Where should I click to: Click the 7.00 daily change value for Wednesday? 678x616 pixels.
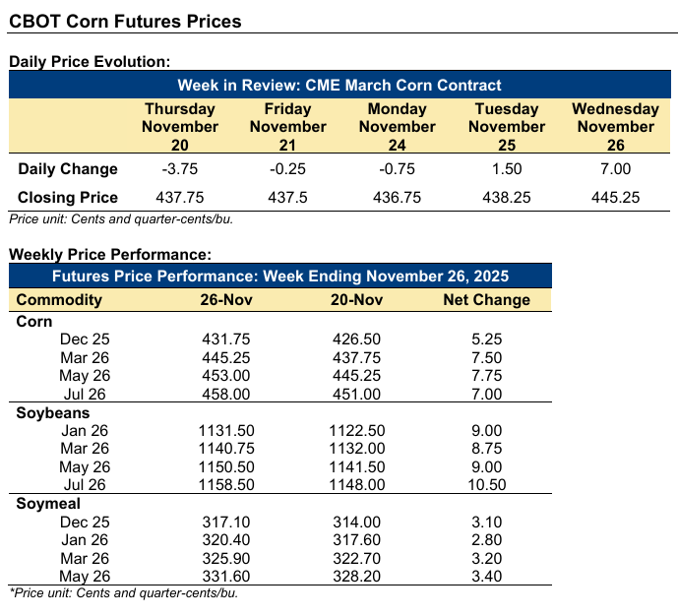(x=615, y=168)
